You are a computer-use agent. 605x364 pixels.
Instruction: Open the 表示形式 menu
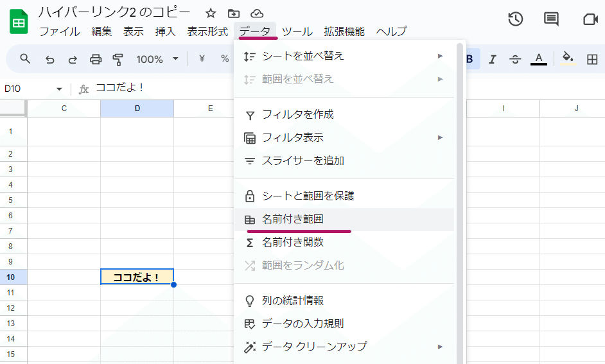click(207, 31)
